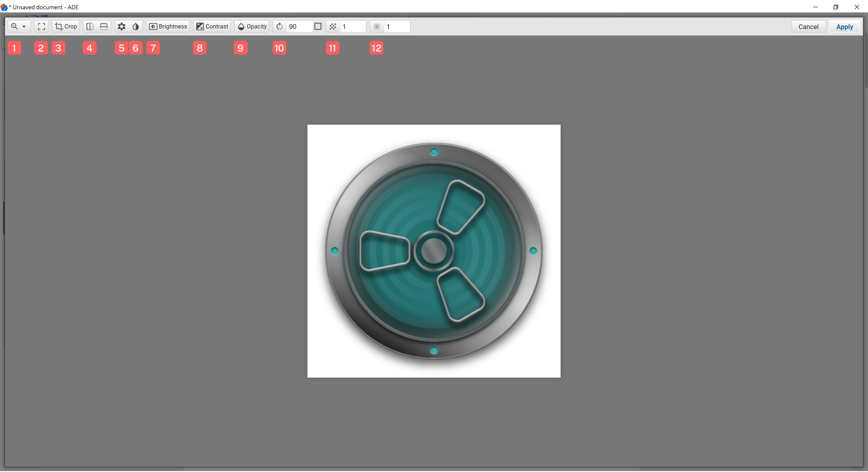868x472 pixels.
Task: Click the half-circle invert icon
Action: [136, 27]
